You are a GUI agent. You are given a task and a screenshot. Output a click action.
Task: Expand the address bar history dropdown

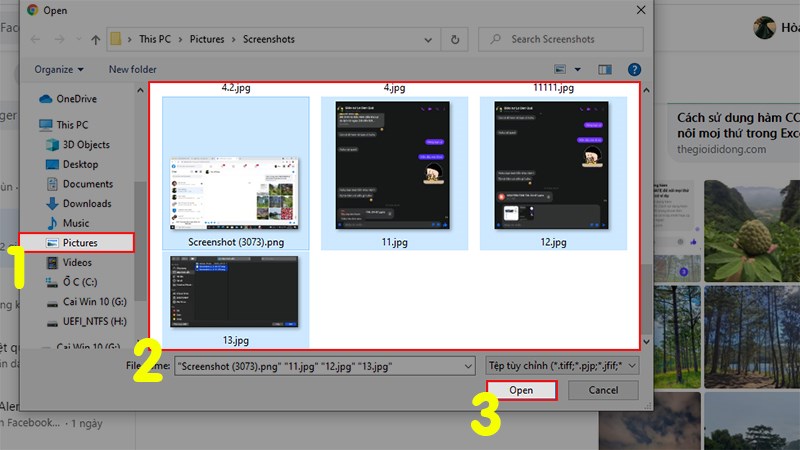click(x=428, y=40)
